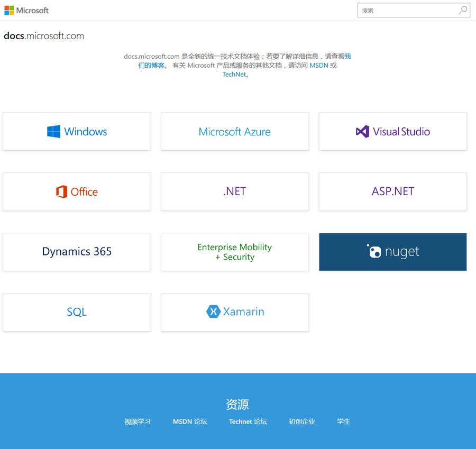
Task: Open the 初创企业 footer link
Action: pos(302,421)
